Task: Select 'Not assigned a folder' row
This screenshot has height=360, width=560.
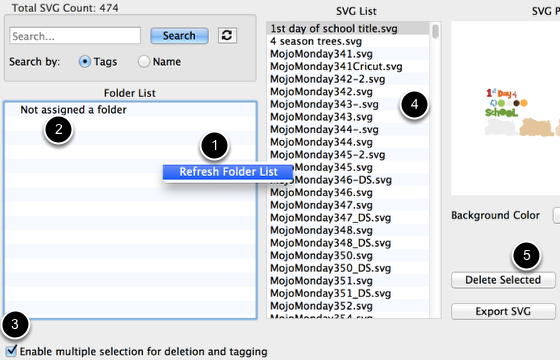Action: (130, 110)
